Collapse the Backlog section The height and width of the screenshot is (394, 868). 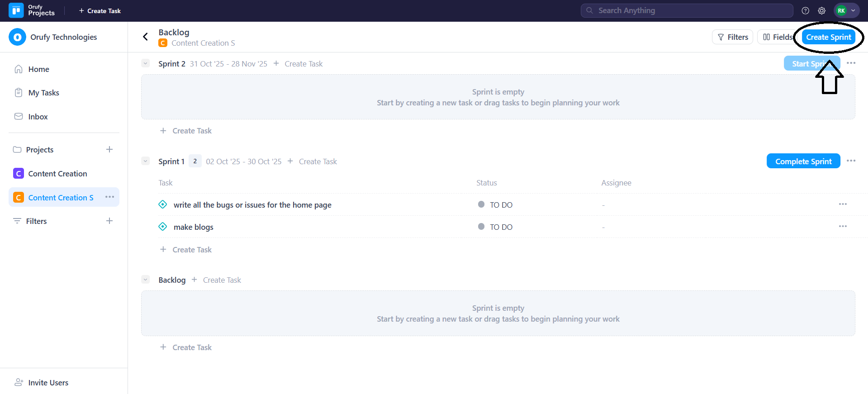(x=146, y=280)
